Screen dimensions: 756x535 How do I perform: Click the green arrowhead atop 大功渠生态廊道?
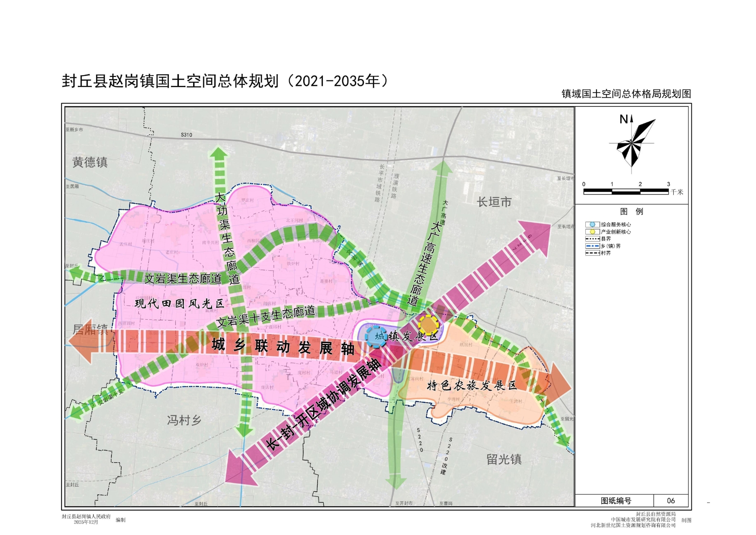[x=219, y=153]
